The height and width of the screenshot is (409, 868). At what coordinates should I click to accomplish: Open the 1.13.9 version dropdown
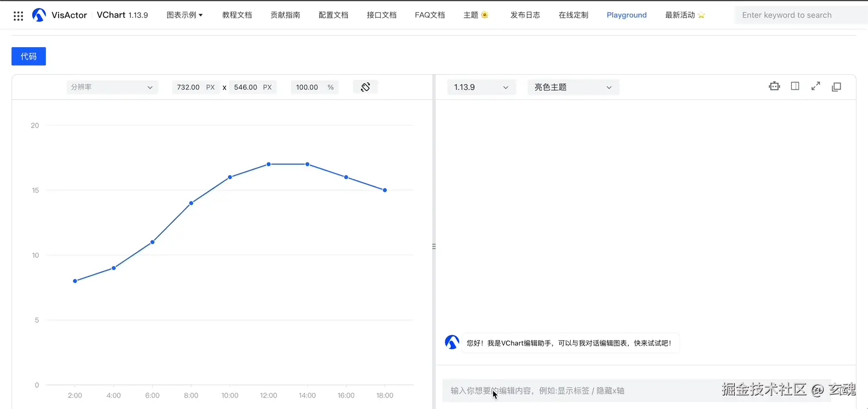481,87
